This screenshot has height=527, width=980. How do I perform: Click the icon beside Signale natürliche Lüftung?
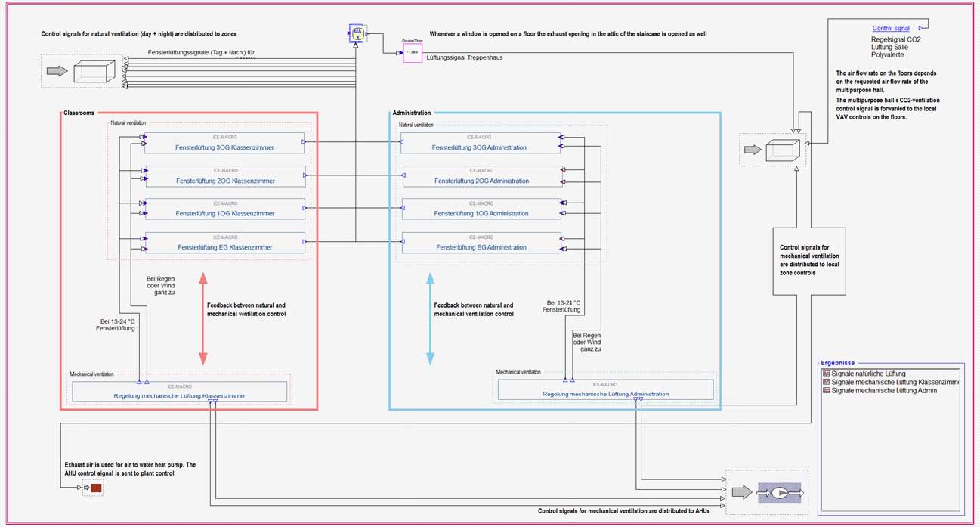click(826, 374)
